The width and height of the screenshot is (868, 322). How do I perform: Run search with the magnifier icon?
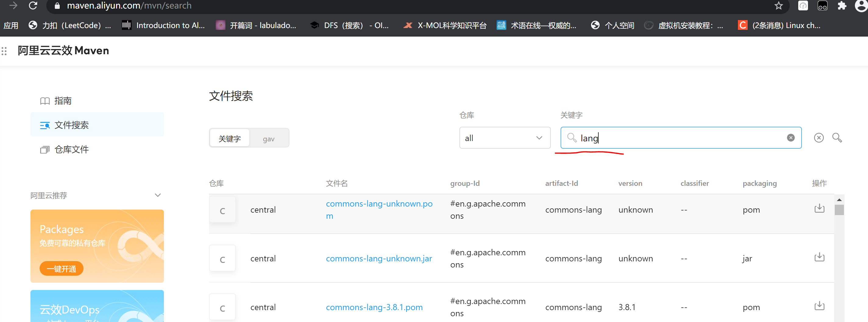pyautogui.click(x=837, y=138)
